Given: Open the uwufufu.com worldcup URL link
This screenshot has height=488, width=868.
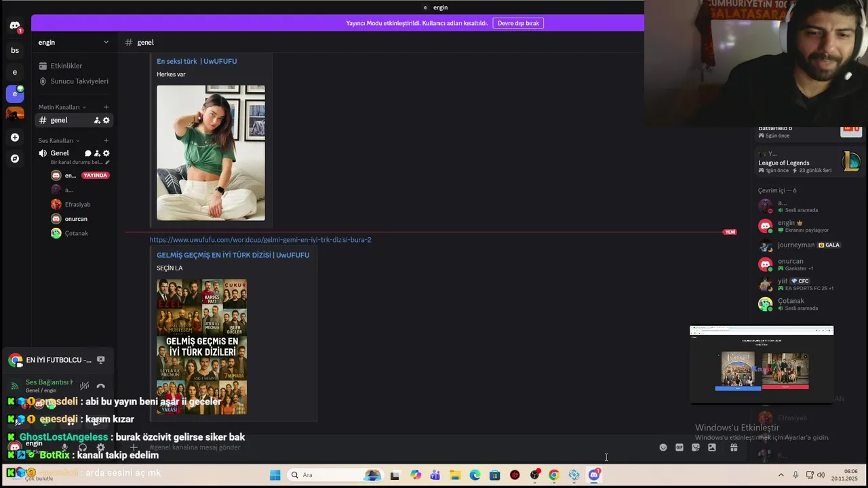Looking at the screenshot, I should (x=260, y=240).
